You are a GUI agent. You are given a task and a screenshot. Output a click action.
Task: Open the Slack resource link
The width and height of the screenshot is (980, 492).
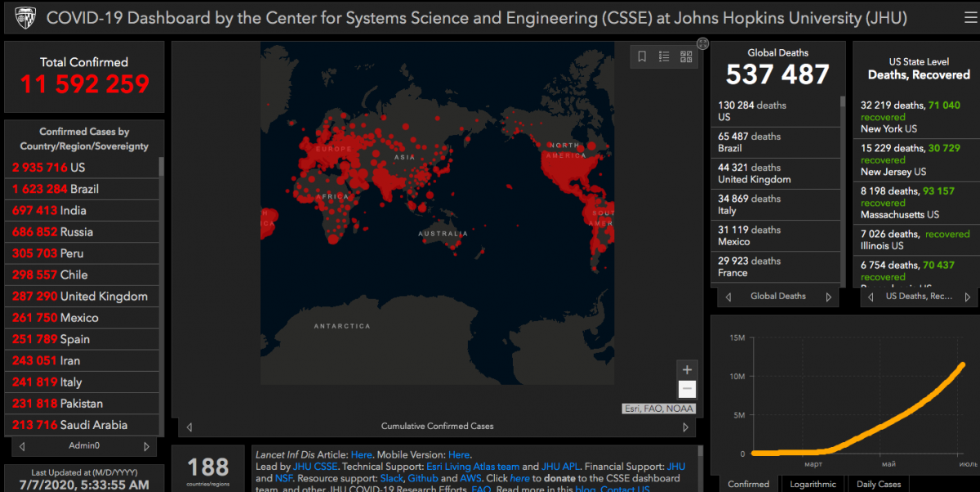pos(392,477)
